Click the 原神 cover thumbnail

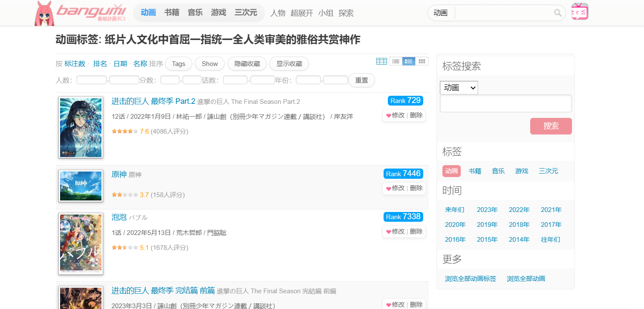(x=81, y=186)
